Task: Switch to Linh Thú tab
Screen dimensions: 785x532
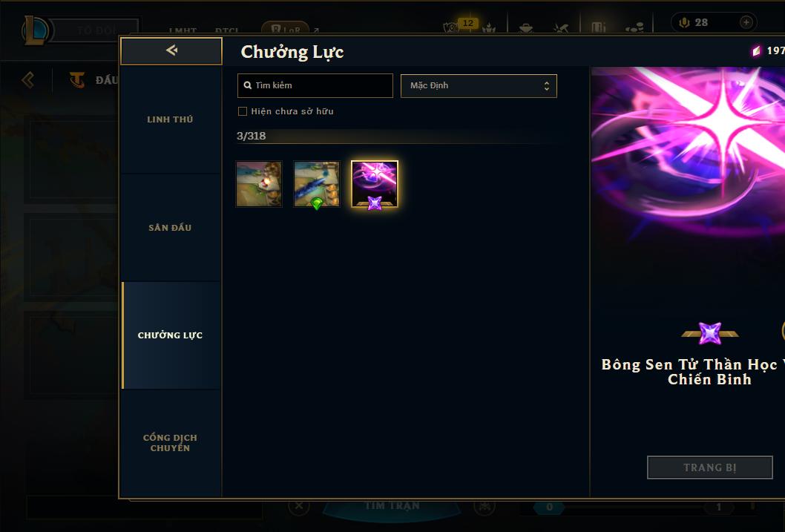Action: pyautogui.click(x=170, y=119)
